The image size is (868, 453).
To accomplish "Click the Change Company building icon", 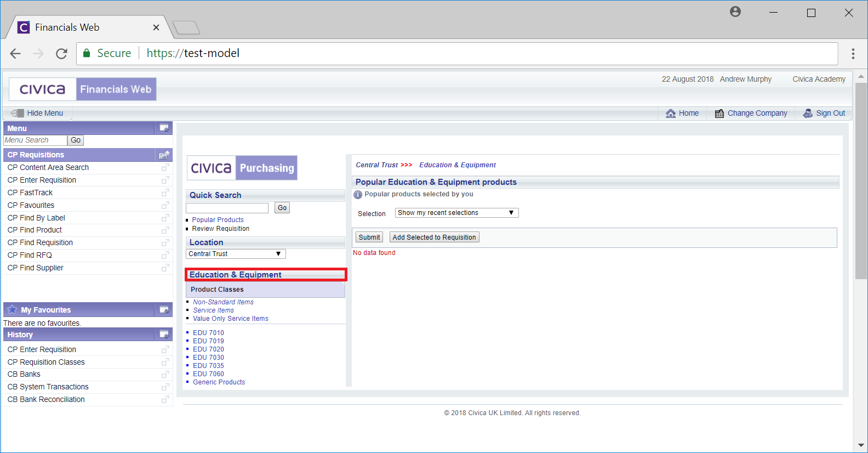I will (x=719, y=113).
